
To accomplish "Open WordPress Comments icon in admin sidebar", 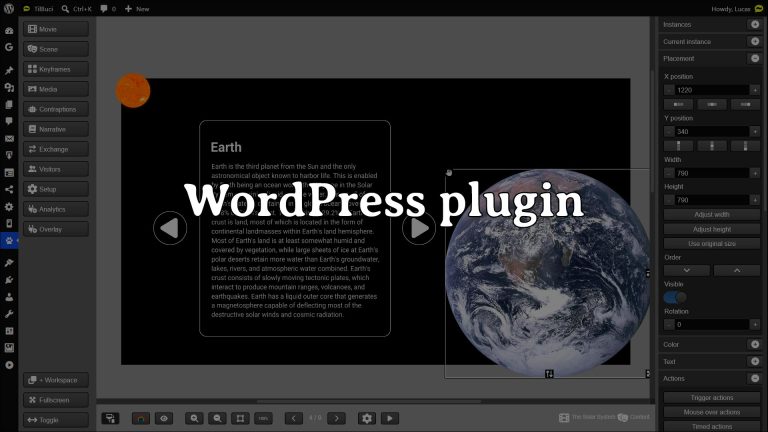I will 9,121.
